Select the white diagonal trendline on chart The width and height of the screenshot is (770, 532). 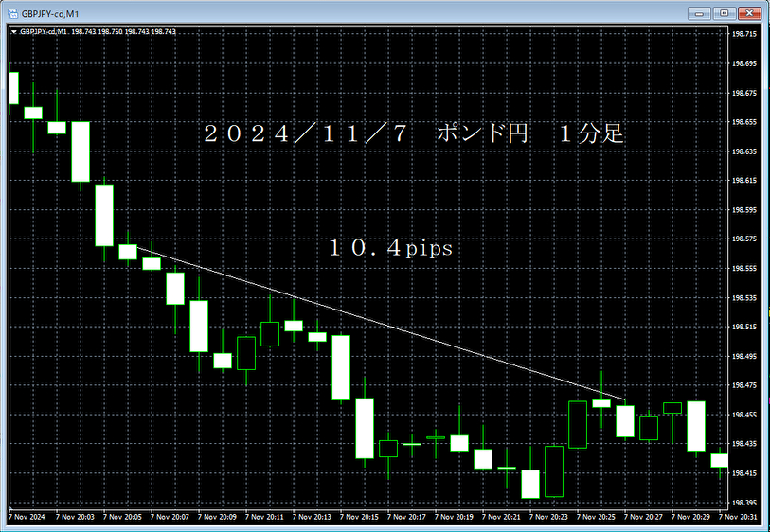click(381, 324)
